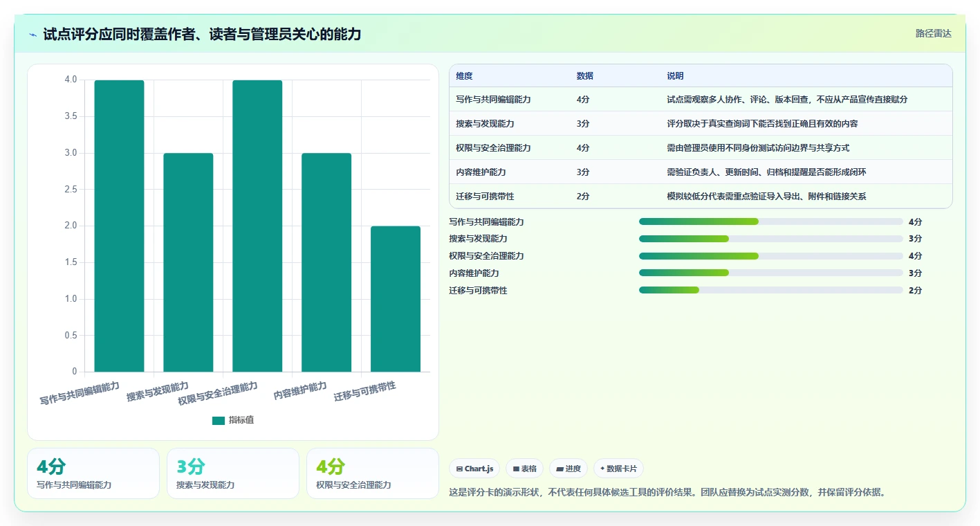This screenshot has width=980, height=526.
Task: Click the 指标值 legend label
Action: click(241, 420)
